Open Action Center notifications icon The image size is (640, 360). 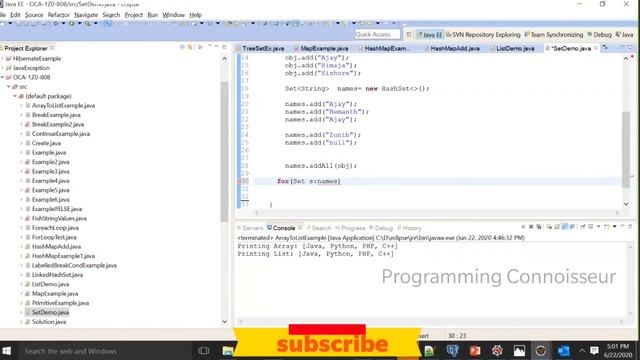pyautogui.click(x=594, y=351)
